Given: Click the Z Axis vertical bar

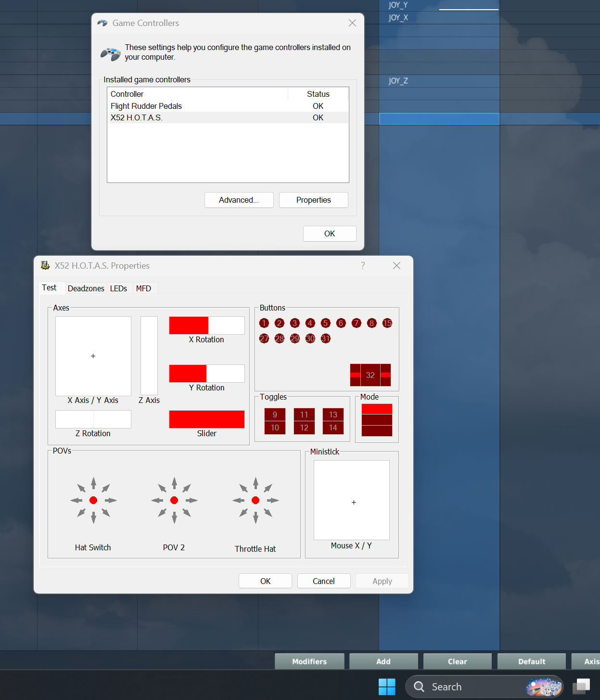Looking at the screenshot, I should click(149, 356).
